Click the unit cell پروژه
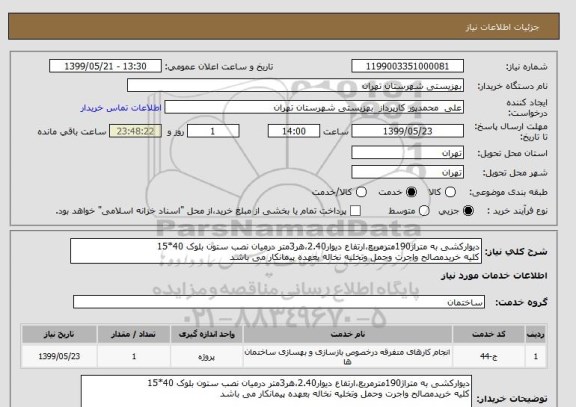 click(x=206, y=356)
